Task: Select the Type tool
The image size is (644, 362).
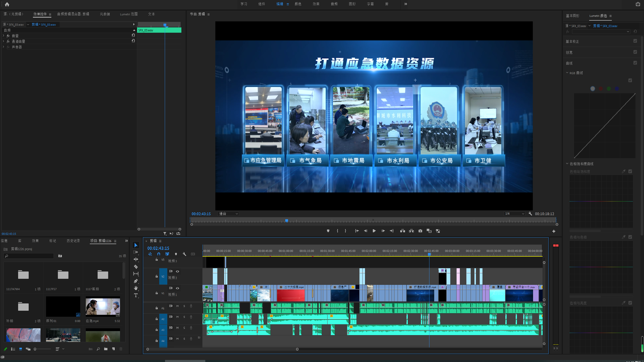Action: coord(136,295)
